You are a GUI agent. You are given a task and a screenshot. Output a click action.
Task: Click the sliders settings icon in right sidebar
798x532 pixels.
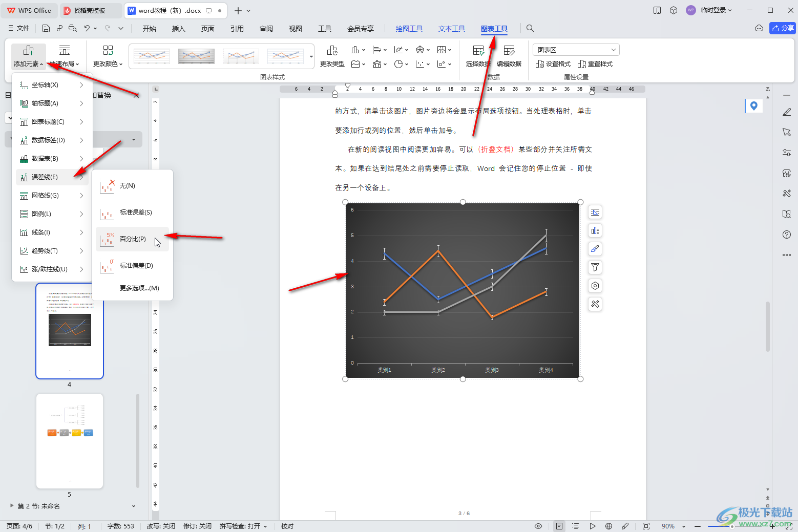(x=787, y=153)
